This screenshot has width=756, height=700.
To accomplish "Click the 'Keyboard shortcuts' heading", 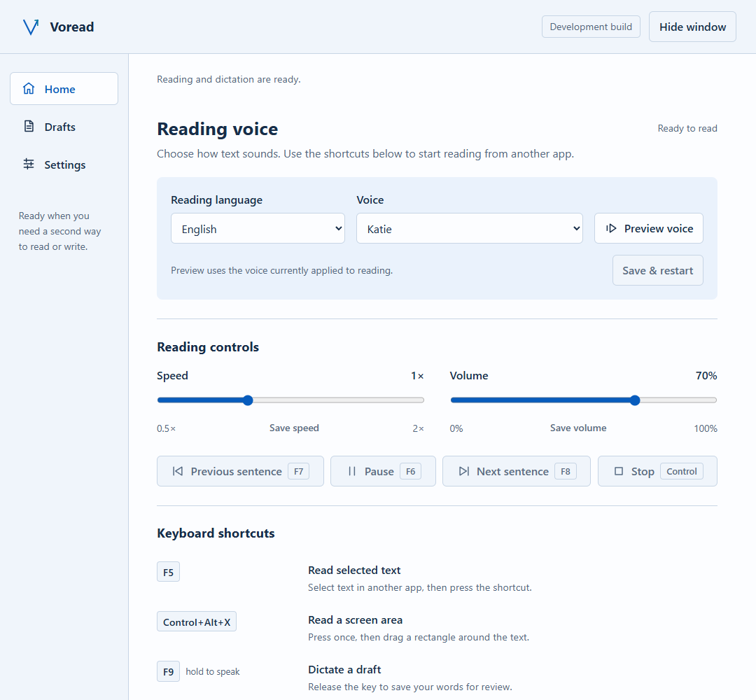I will pos(216,533).
